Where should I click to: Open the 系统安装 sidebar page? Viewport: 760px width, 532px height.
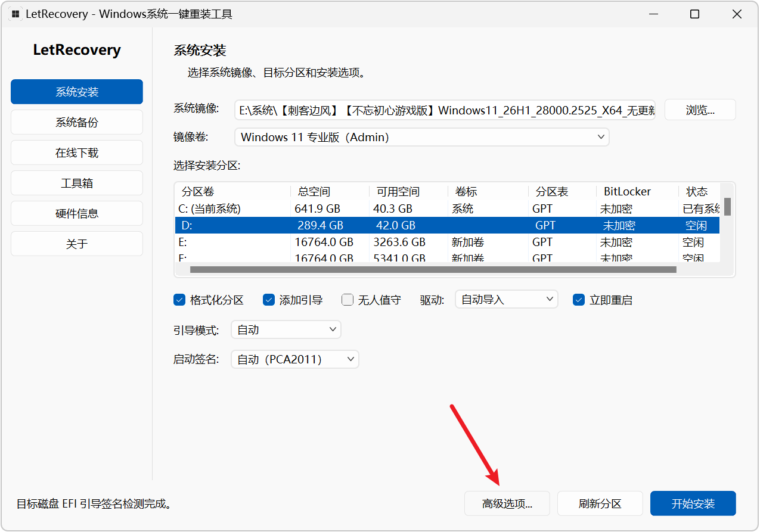pos(77,92)
